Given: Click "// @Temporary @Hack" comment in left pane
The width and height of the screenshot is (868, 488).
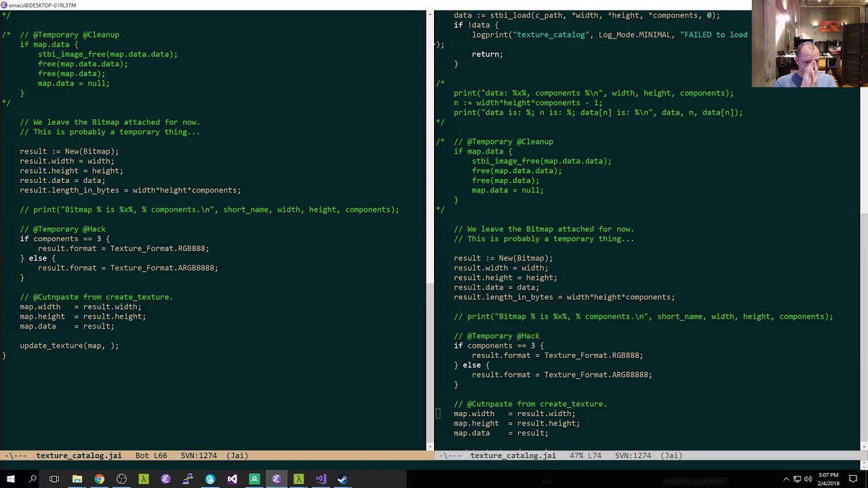Looking at the screenshot, I should click(62, 229).
